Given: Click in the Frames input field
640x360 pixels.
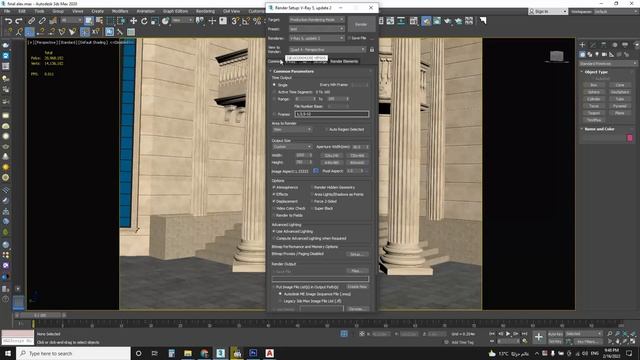Looking at the screenshot, I should 332,114.
